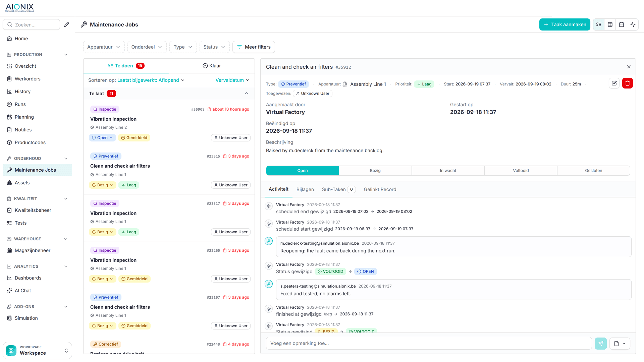Collapse the PRODUCTION sidebar section

tap(66, 55)
